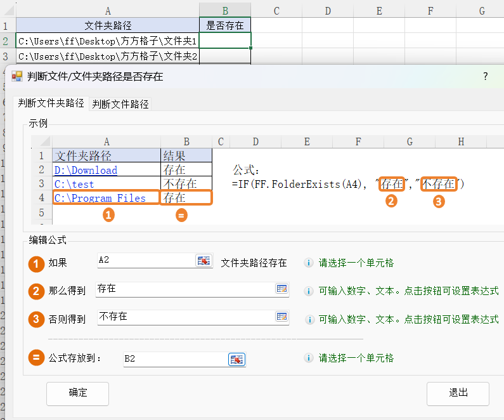This screenshot has width=504, height=420.
Task: Click the info icon beside 文件夹路径存在
Action: 309,263
